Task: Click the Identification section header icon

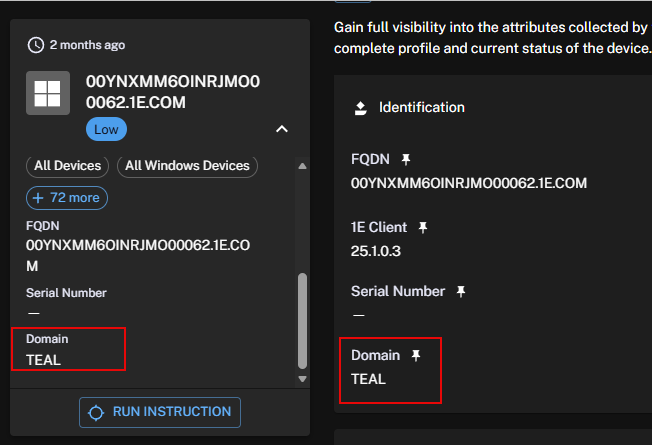Action: coord(361,107)
